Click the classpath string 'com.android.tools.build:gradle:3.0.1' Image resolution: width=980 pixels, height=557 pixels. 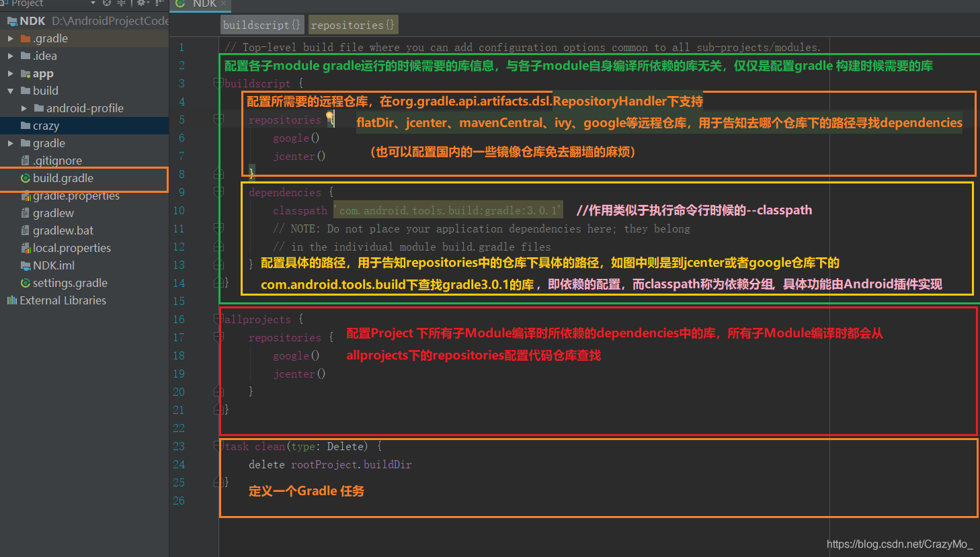[x=448, y=210]
